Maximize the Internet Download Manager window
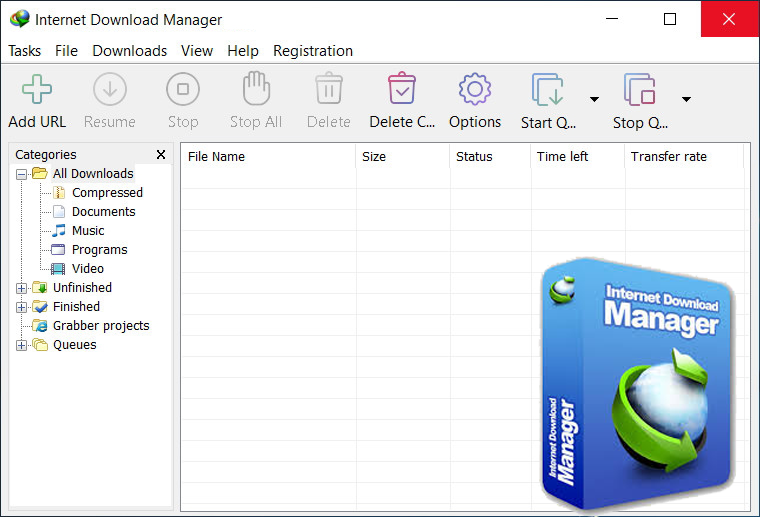This screenshot has height=517, width=760. 670,19
